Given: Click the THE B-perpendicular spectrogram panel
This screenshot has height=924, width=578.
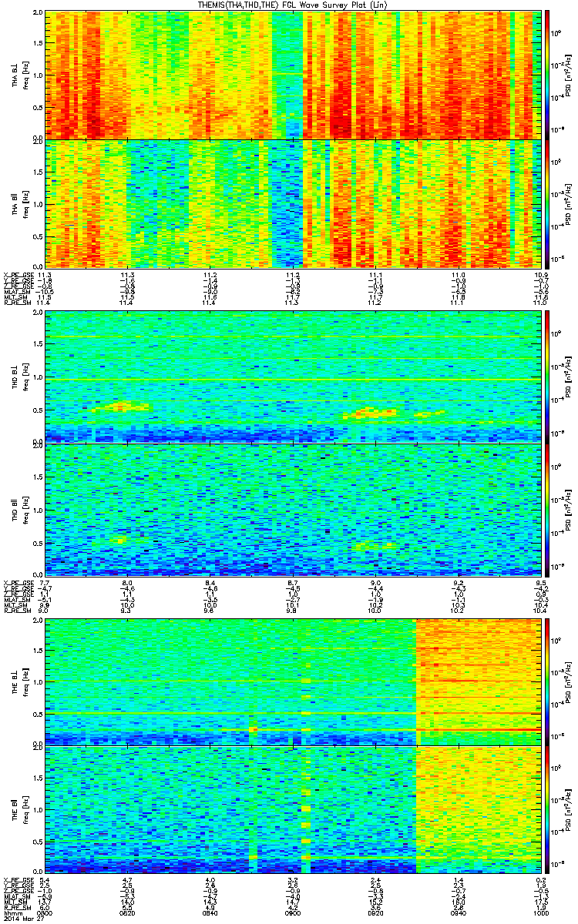Looking at the screenshot, I should tap(292, 681).
